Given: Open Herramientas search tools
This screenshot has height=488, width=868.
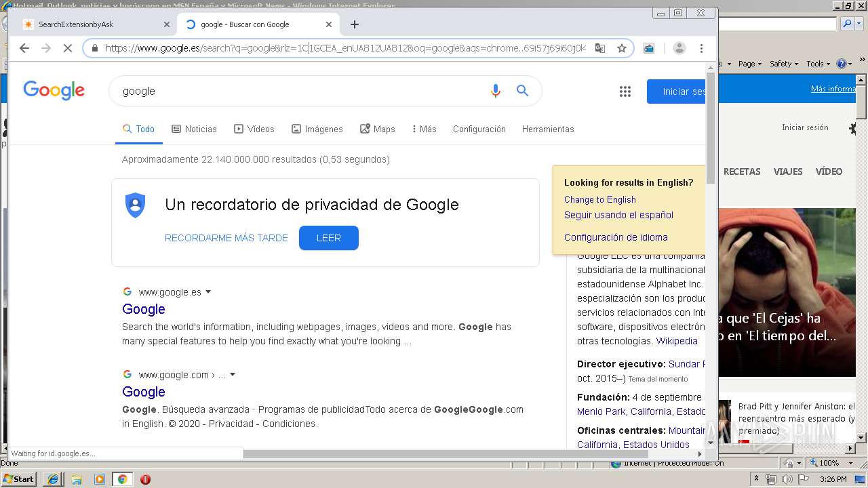Looking at the screenshot, I should (x=548, y=129).
